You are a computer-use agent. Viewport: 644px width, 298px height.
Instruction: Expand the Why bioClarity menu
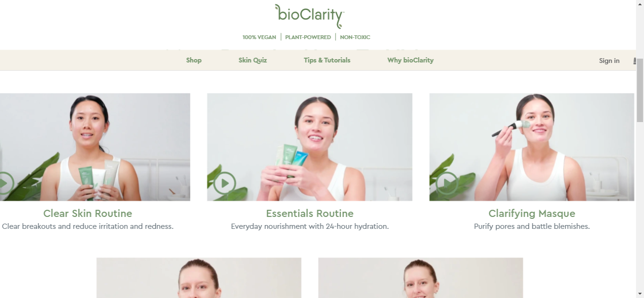411,60
